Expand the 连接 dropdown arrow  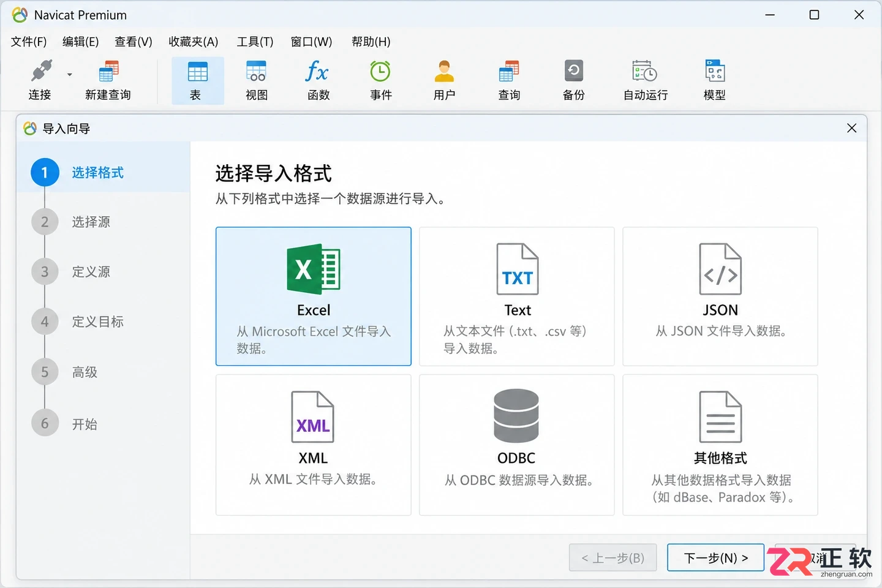[69, 75]
